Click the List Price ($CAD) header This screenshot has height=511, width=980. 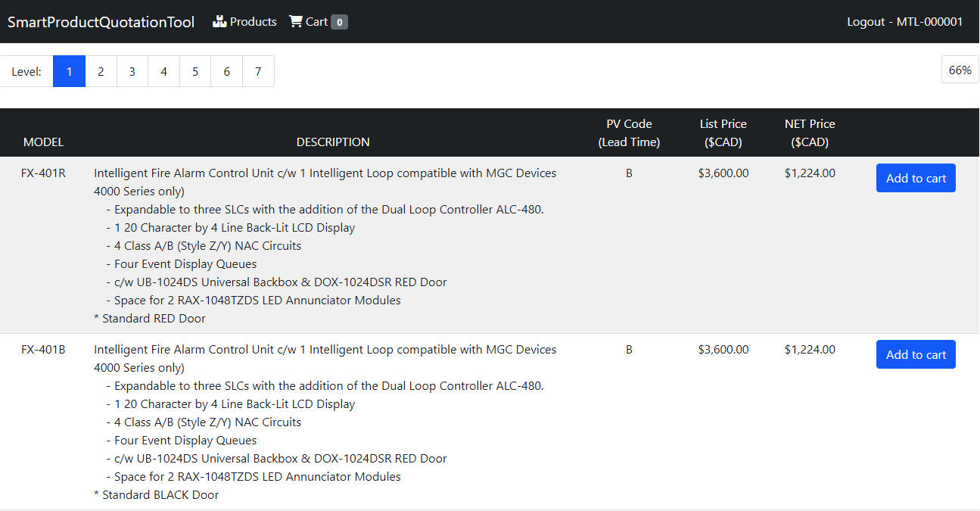coord(723,132)
